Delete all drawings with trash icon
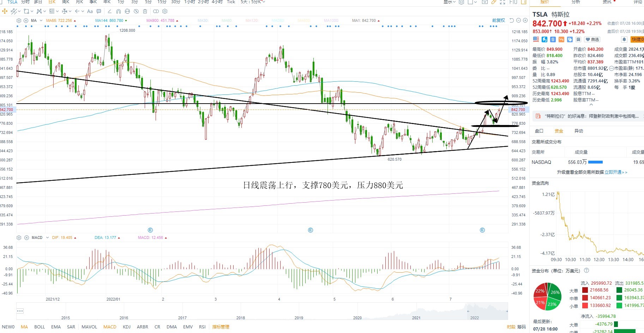This screenshot has width=644, height=333. [145, 11]
